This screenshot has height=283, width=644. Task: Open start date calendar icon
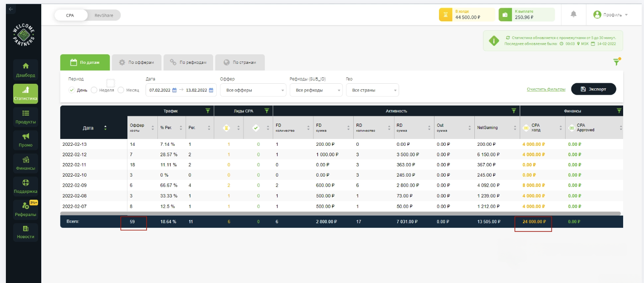174,90
